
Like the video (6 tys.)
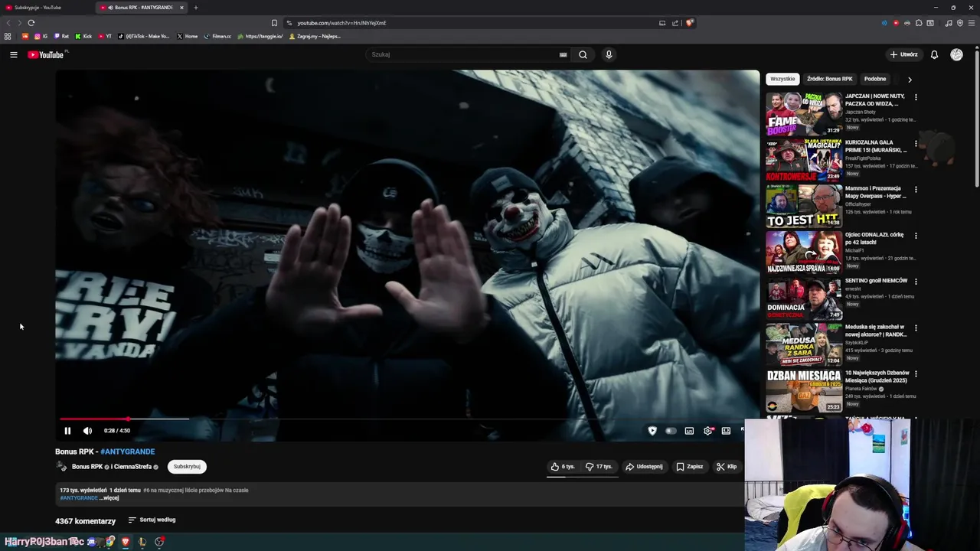pyautogui.click(x=563, y=466)
